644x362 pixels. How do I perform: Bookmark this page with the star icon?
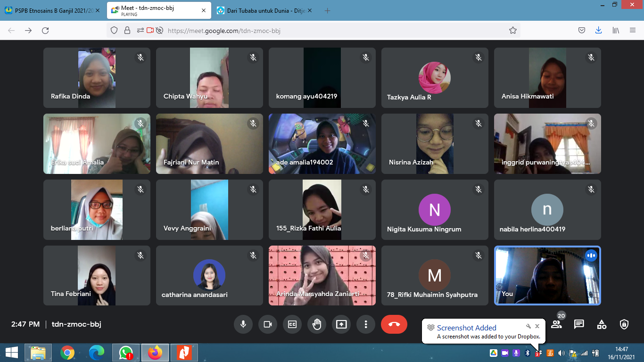point(513,31)
